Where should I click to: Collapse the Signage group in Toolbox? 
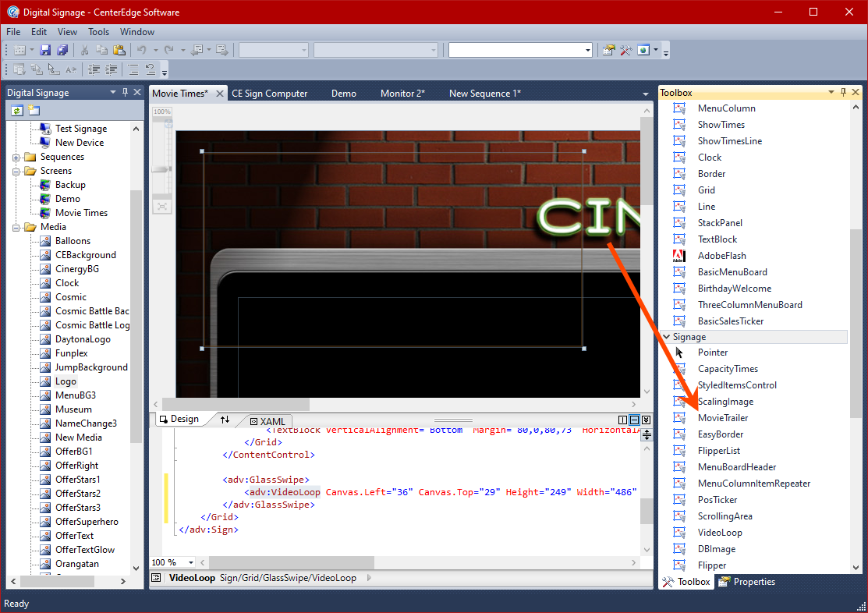tap(666, 337)
